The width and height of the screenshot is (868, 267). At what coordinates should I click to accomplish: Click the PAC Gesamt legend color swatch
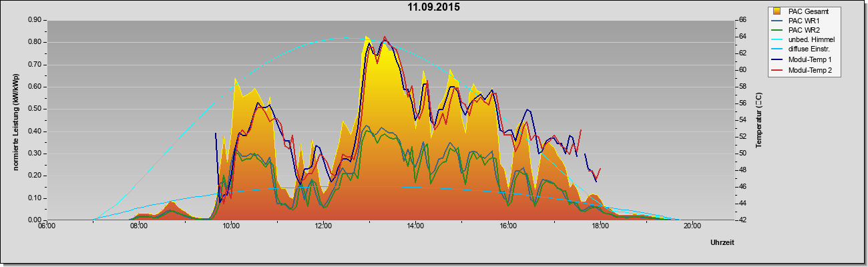coord(777,11)
